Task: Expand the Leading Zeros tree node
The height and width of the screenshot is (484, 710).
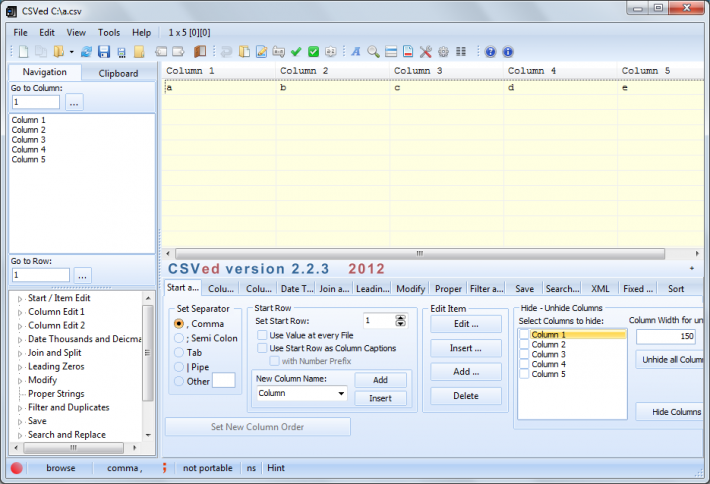Action: click(19, 367)
